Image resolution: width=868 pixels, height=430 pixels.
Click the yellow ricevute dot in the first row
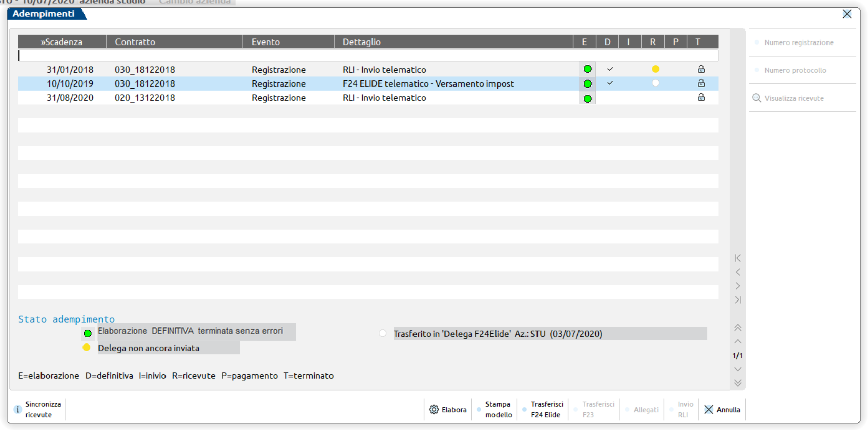[x=655, y=69]
